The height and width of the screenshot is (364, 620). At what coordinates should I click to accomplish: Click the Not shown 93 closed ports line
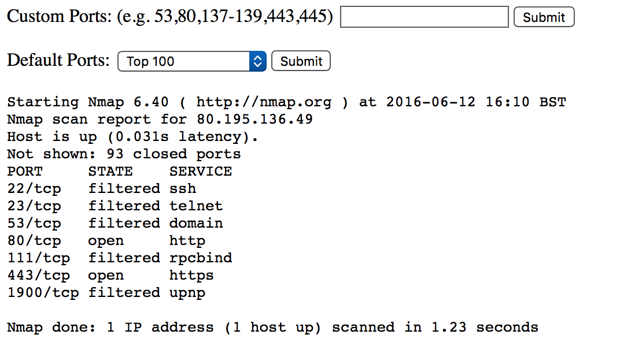pyautogui.click(x=124, y=154)
